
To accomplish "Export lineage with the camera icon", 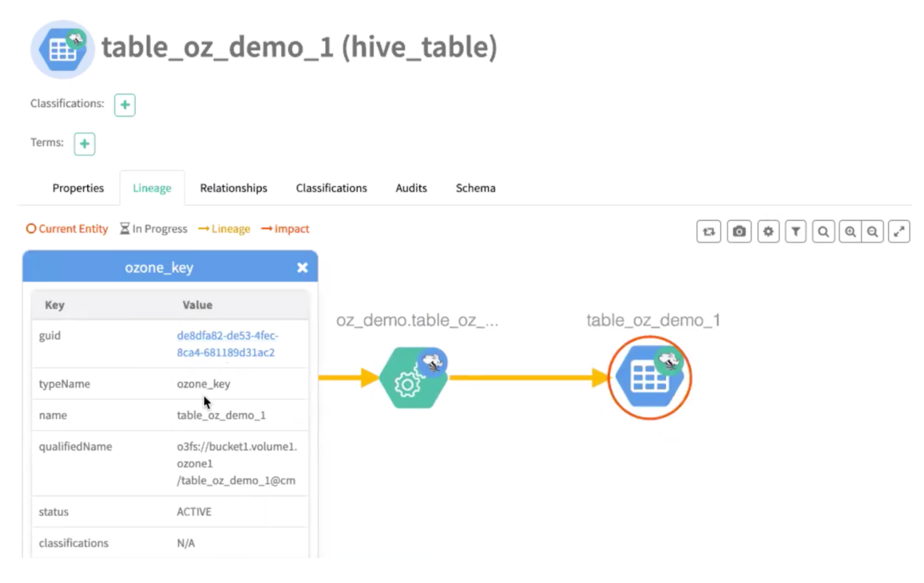I will [739, 232].
